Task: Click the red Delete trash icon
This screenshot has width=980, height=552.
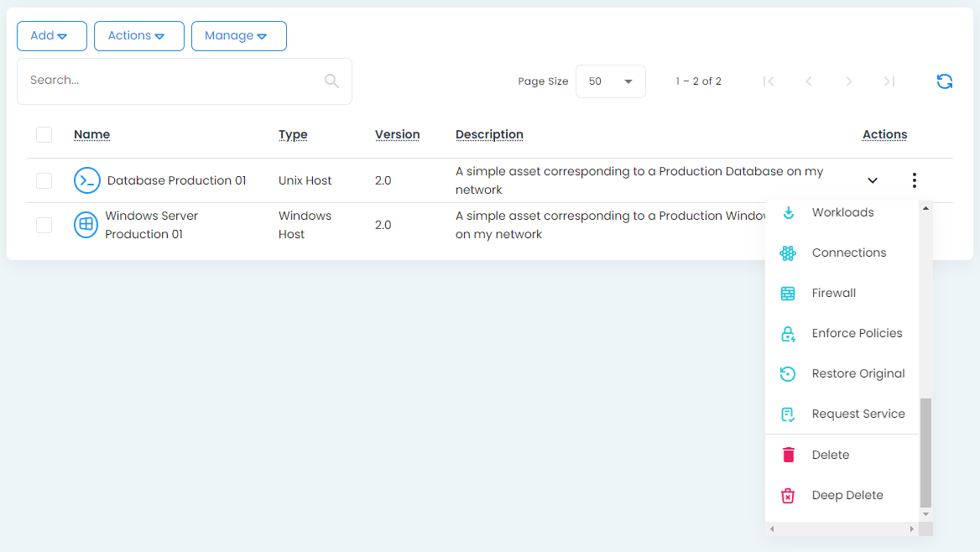Action: point(788,455)
